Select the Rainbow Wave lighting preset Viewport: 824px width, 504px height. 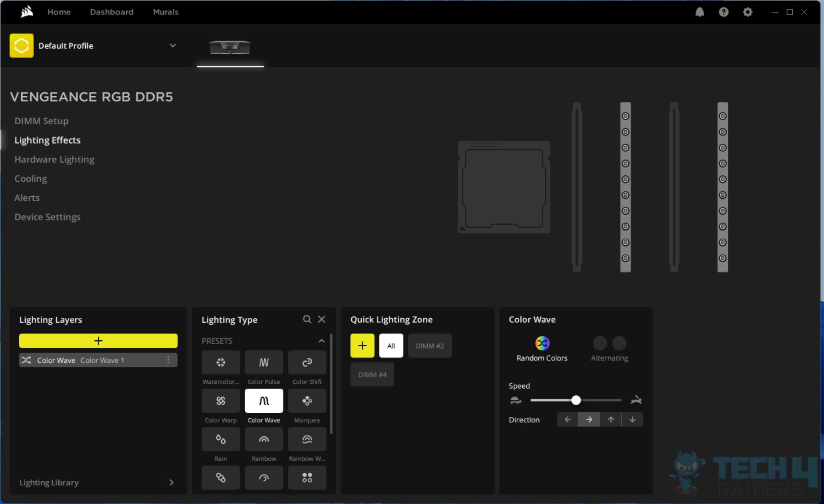(307, 439)
